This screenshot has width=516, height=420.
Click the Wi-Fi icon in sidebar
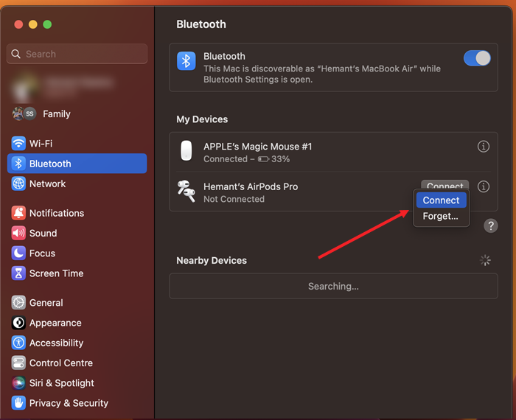click(18, 144)
